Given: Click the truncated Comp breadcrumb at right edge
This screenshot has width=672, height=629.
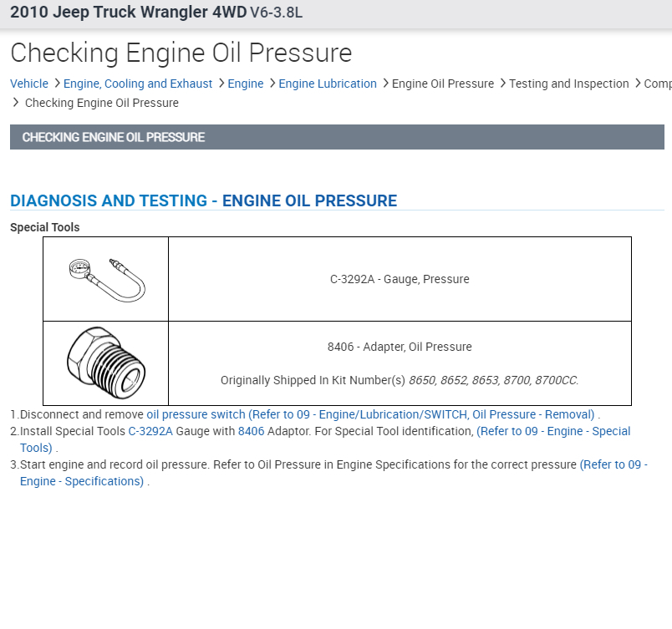Looking at the screenshot, I should pos(658,84).
